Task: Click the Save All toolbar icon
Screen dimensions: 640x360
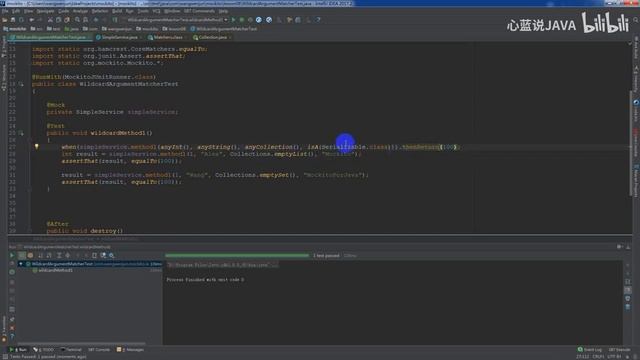Action: click(13, 20)
